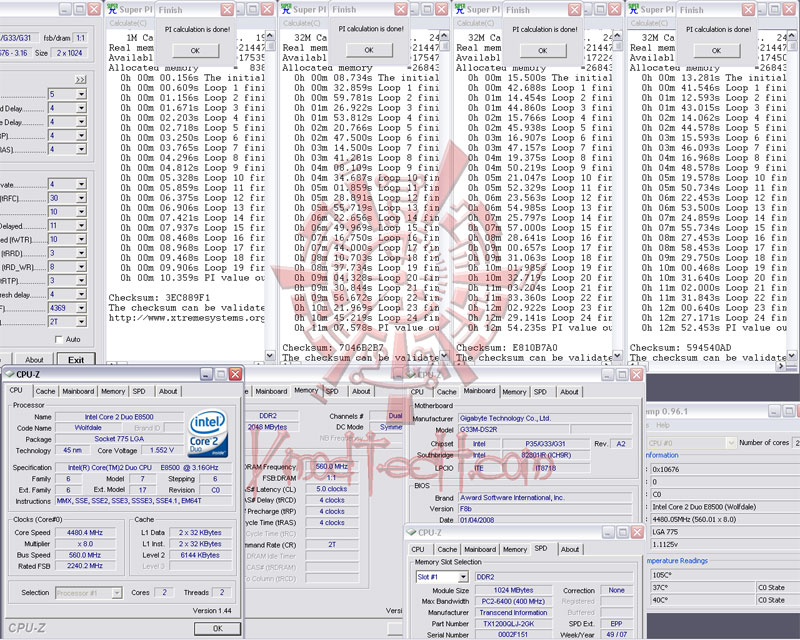
Task: Click OK in Finish dialog over Super PI checksum E810B7A0 window
Action: pyautogui.click(x=543, y=51)
